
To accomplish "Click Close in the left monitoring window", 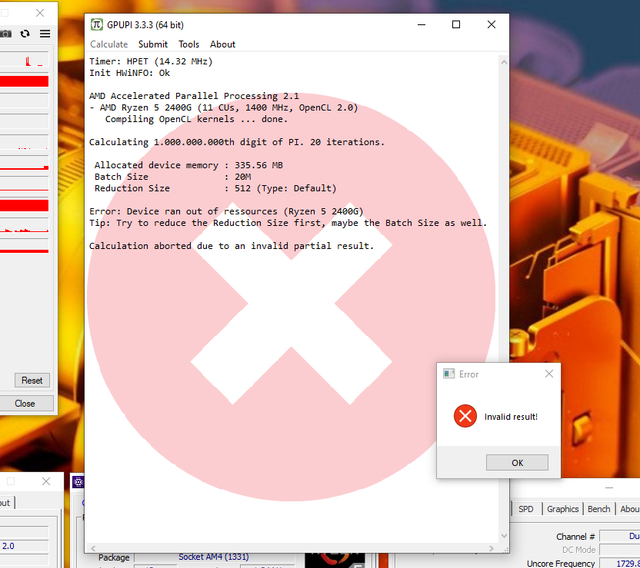I will [x=24, y=404].
